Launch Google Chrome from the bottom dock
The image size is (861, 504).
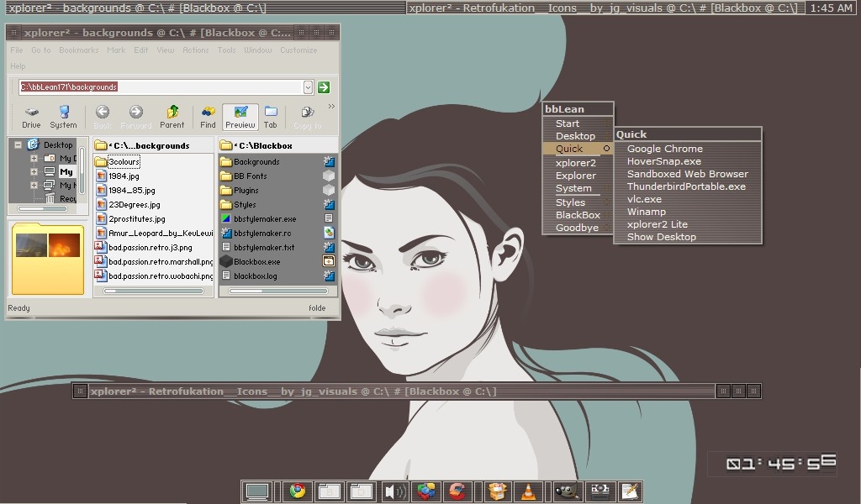coord(298,491)
